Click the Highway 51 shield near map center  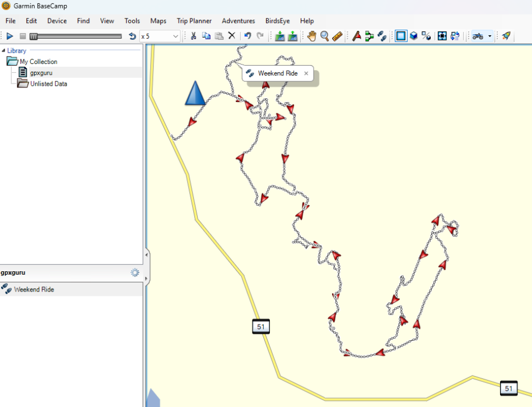(x=261, y=326)
